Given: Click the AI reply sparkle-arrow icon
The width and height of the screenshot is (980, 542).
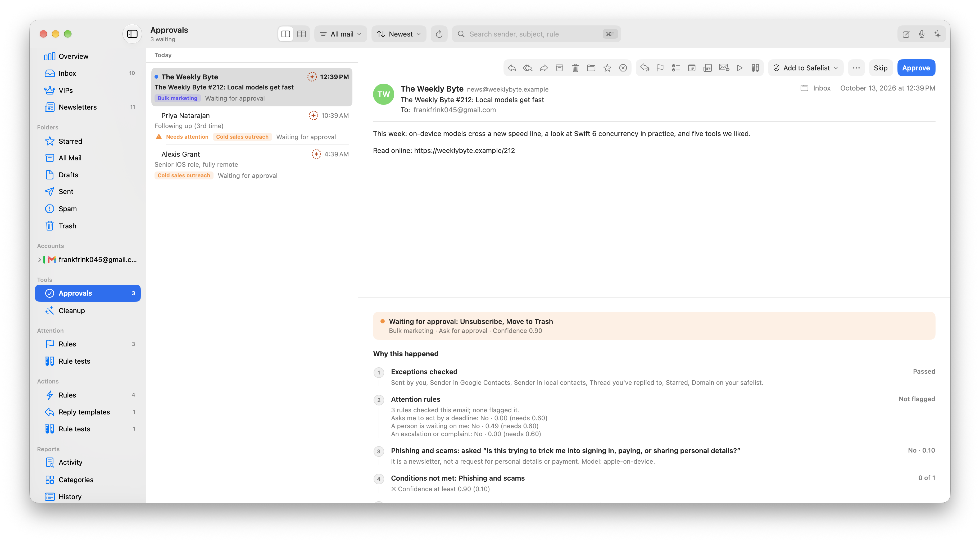Looking at the screenshot, I should click(x=645, y=68).
